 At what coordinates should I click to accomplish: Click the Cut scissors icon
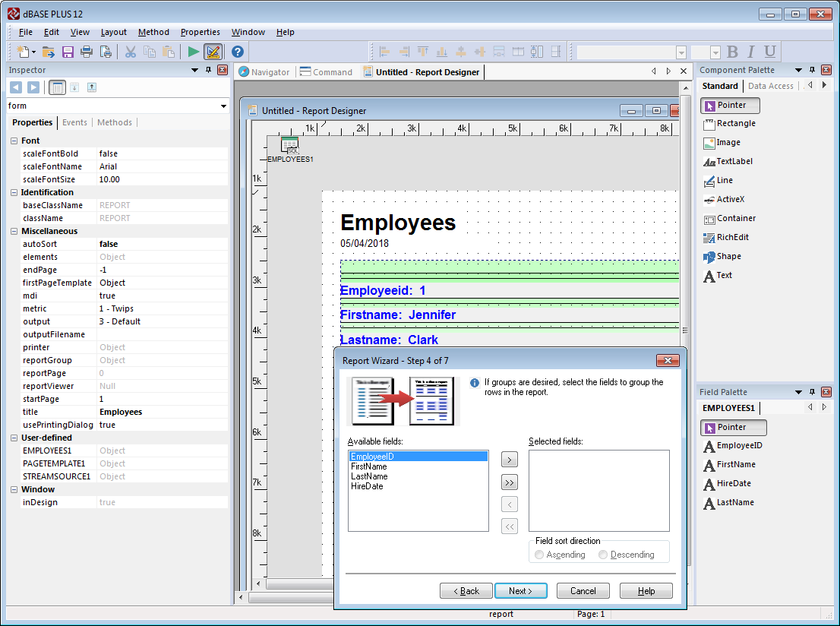point(130,52)
